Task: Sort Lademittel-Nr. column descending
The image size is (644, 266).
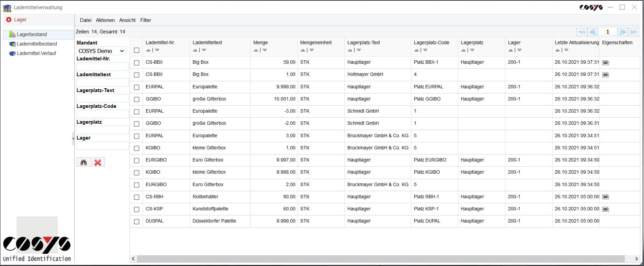Action: 157,50
